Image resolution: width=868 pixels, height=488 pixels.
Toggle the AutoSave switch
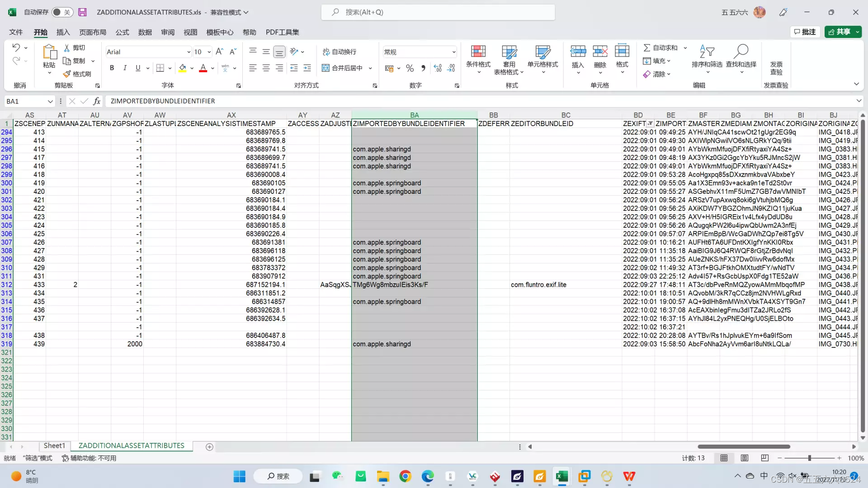(x=62, y=12)
